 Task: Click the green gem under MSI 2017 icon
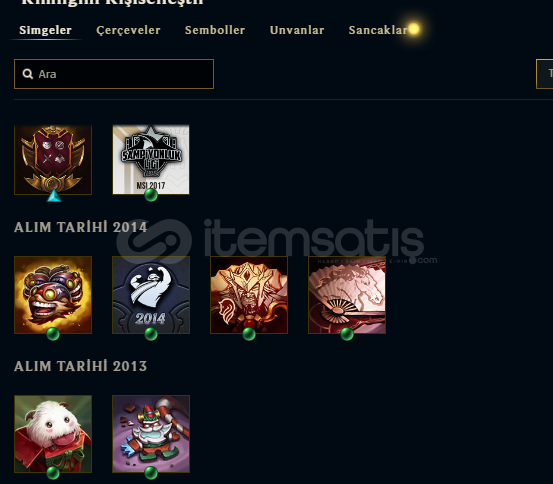(151, 195)
